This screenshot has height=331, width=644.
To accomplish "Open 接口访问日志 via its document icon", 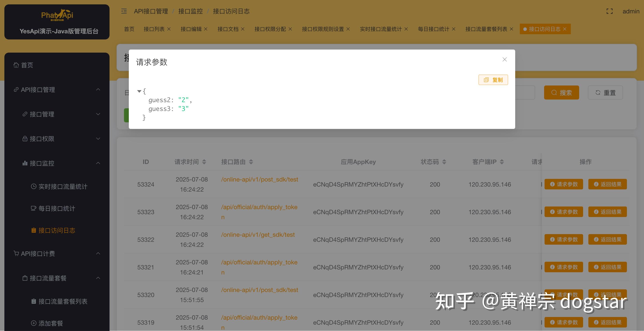I will click(34, 230).
